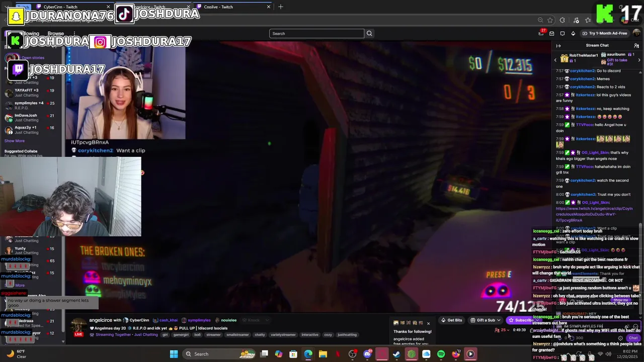This screenshot has height=362, width=644.
Task: Select the smallstreamer stream tag
Action: [x=237, y=335]
